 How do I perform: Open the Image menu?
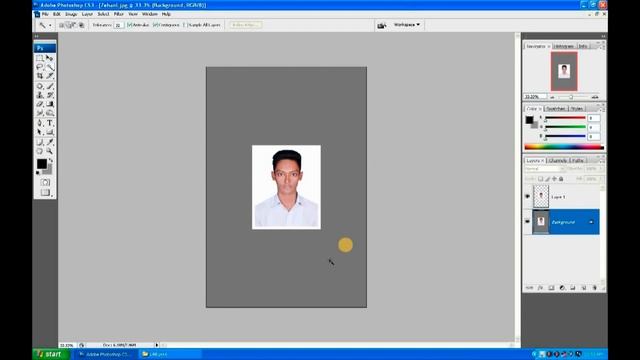click(71, 14)
